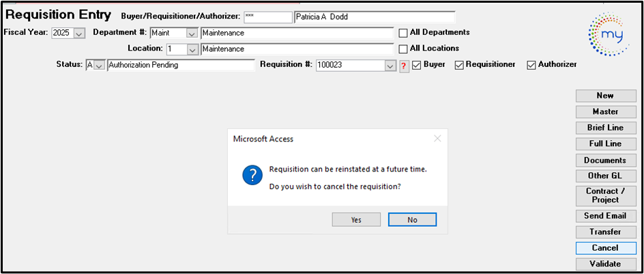Image resolution: width=644 pixels, height=274 pixels.
Task: Close the Microsoft Access dialog
Action: coord(437,139)
